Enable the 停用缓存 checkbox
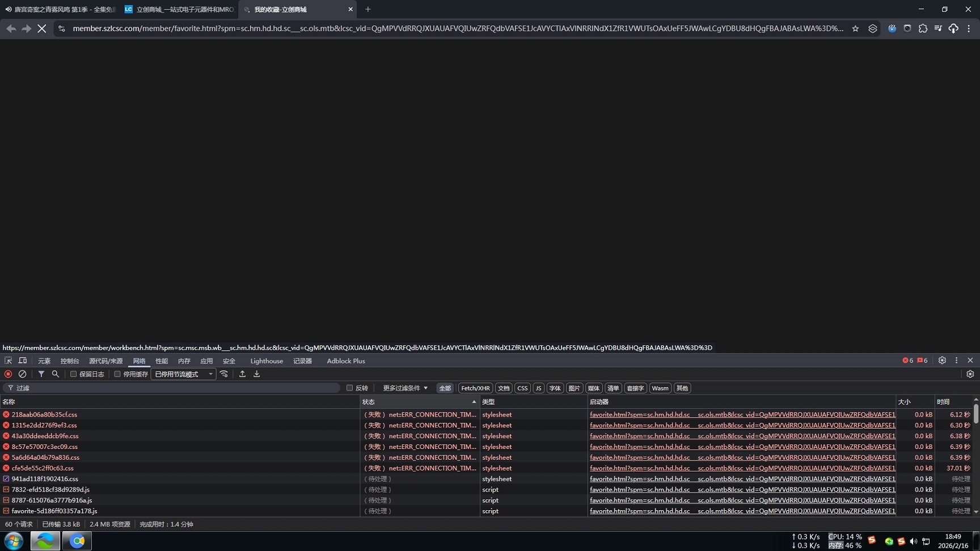 [x=117, y=374]
